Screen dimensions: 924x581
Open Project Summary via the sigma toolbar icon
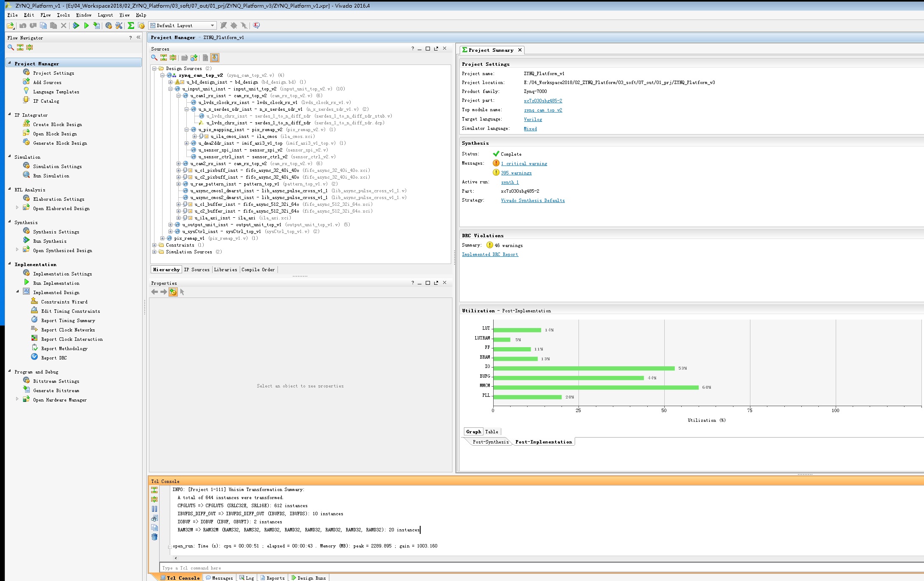[131, 25]
